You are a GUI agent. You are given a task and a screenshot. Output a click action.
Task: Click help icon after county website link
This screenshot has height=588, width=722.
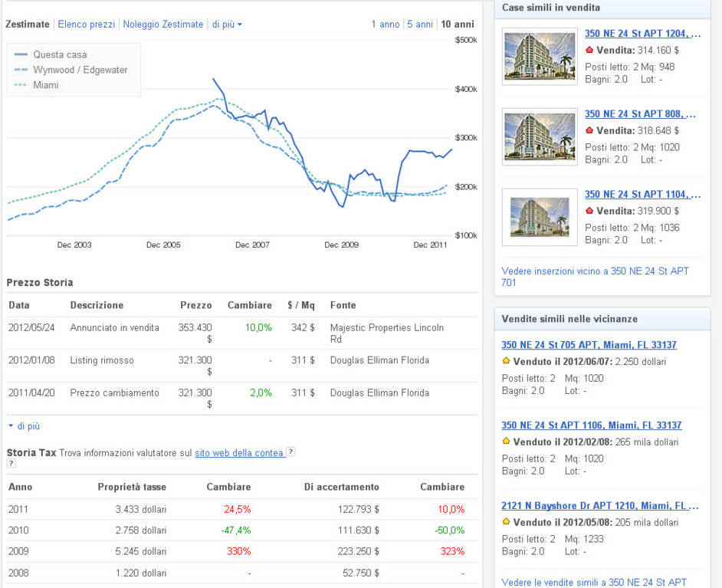tap(290, 452)
